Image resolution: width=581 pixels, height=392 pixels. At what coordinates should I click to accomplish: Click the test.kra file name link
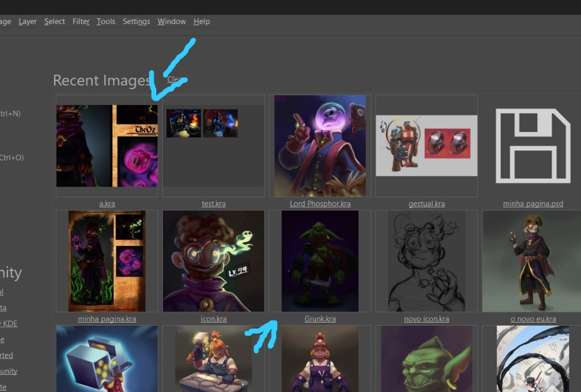click(213, 203)
